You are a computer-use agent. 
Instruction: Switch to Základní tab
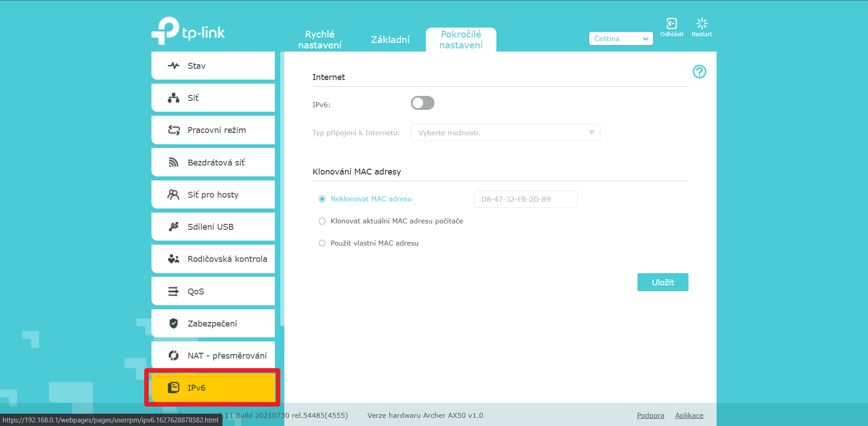coord(390,40)
